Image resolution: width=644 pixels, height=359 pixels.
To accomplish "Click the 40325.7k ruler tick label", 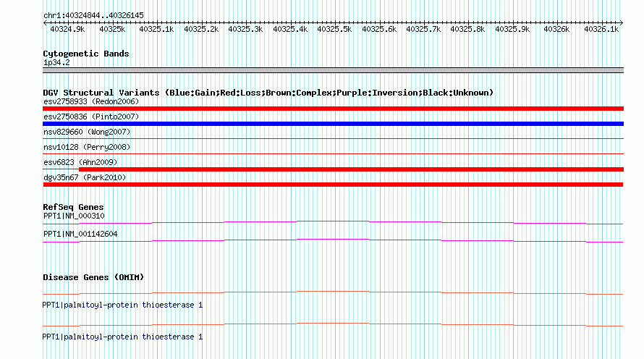I will [x=423, y=30].
